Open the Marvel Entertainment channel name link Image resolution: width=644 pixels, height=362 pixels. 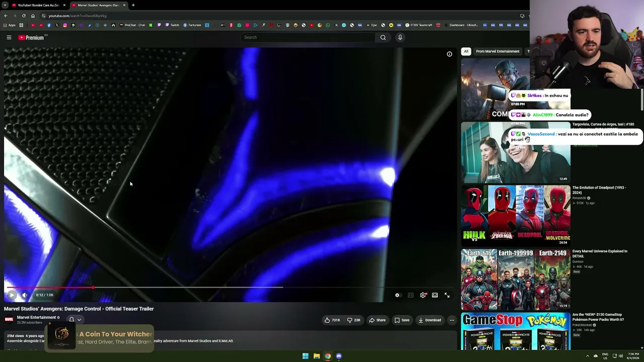(x=36, y=317)
